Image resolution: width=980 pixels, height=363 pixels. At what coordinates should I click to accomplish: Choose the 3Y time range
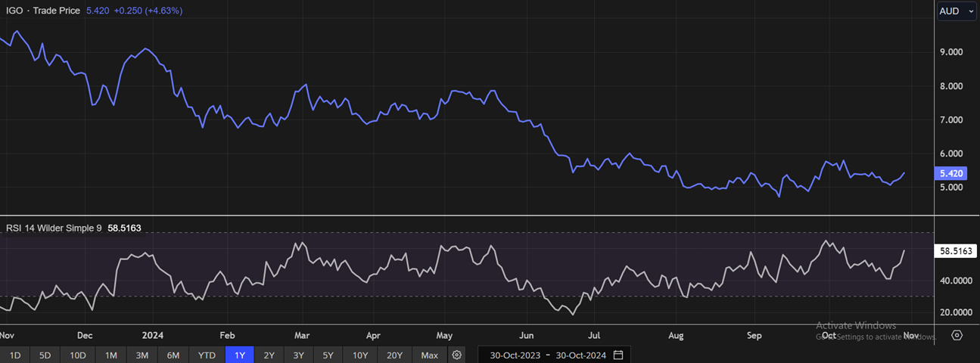[298, 355]
